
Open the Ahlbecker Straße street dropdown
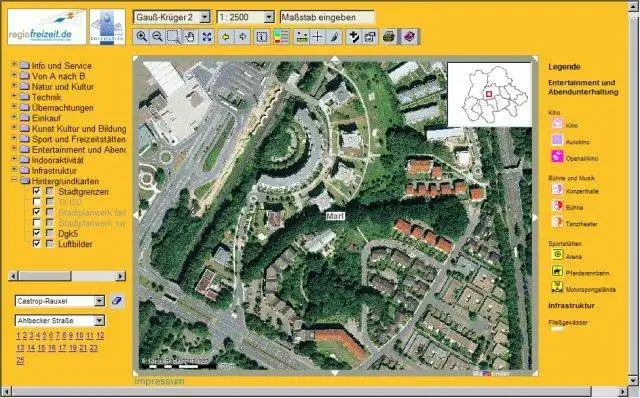[100, 320]
